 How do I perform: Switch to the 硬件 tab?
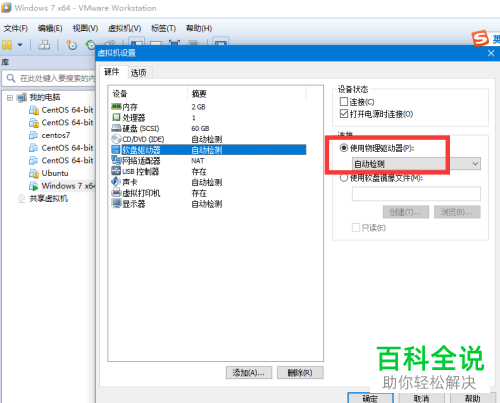[x=112, y=72]
